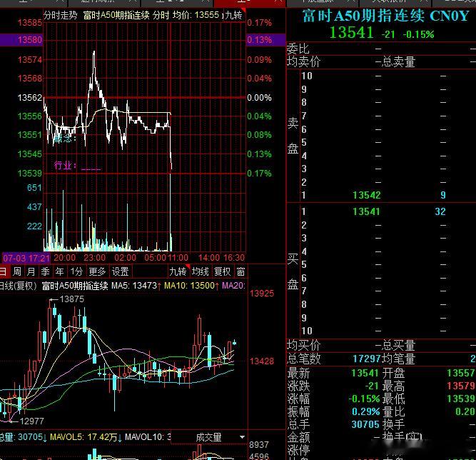
Task: Click the 13428 K-line axis label
Action: pyautogui.click(x=262, y=361)
